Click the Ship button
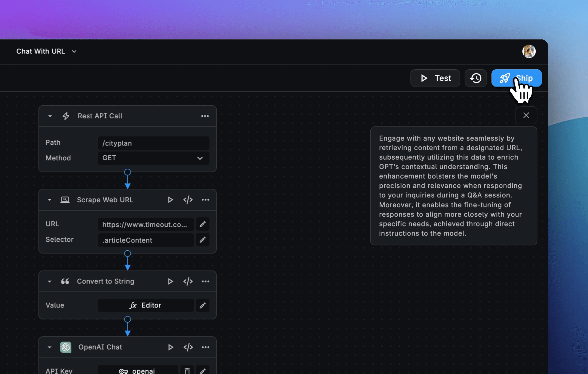 click(x=516, y=78)
